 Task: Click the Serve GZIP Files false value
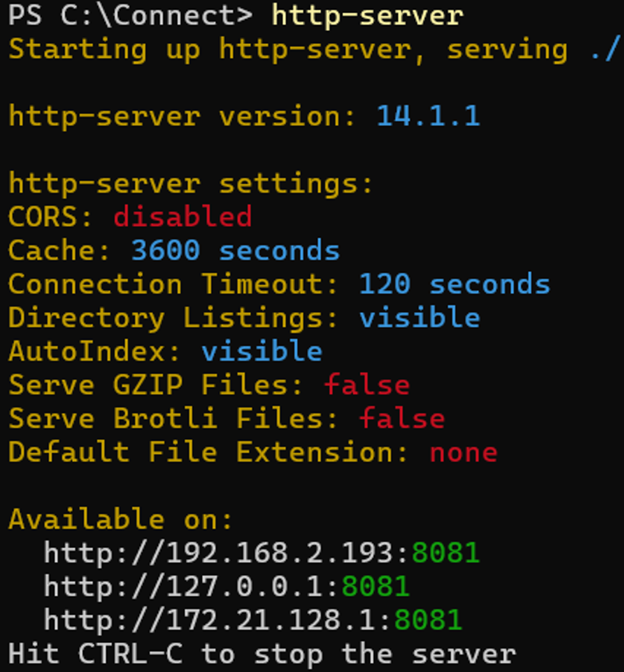[x=367, y=384]
